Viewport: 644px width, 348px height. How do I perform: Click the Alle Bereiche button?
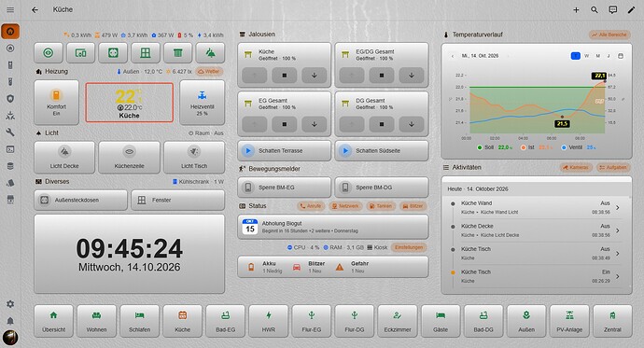609,35
